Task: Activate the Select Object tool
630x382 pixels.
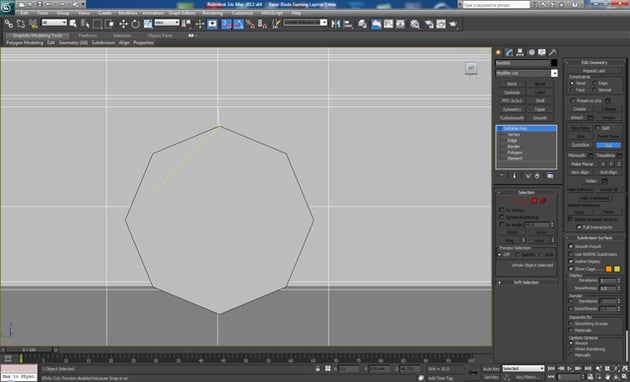Action: point(73,24)
